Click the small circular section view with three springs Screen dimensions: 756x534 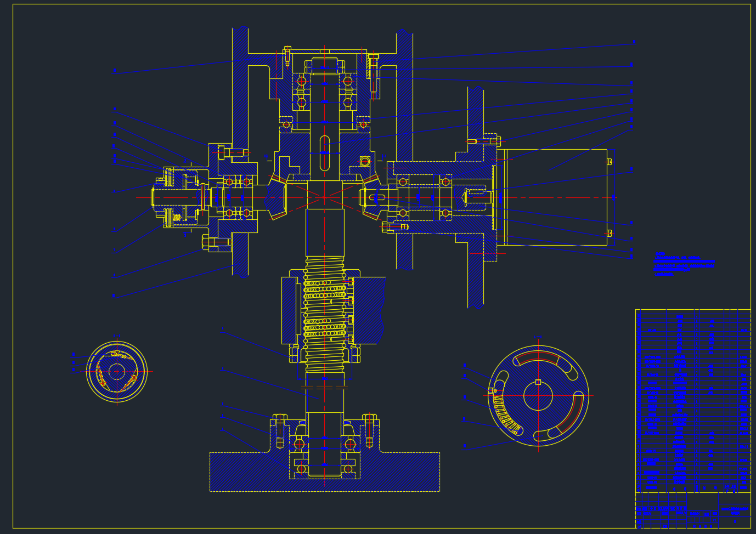117,372
